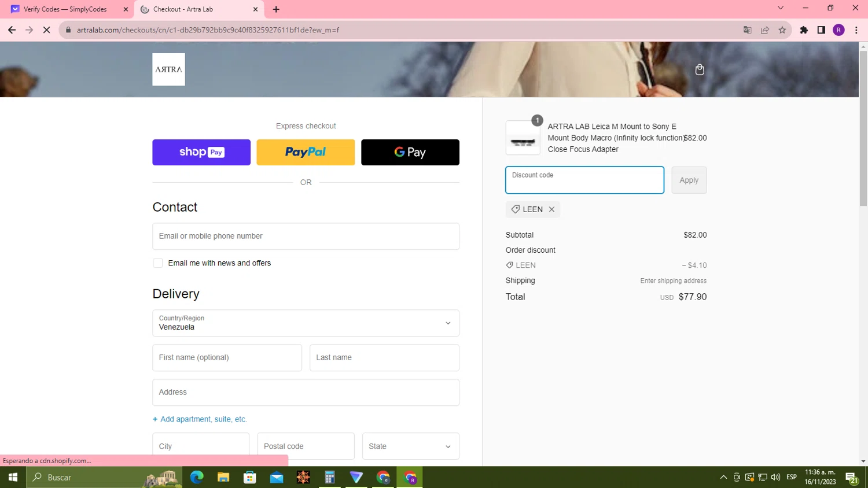Screen dimensions: 868x488
Task: Click the LEEN discount tag icon
Action: pyautogui.click(x=515, y=209)
